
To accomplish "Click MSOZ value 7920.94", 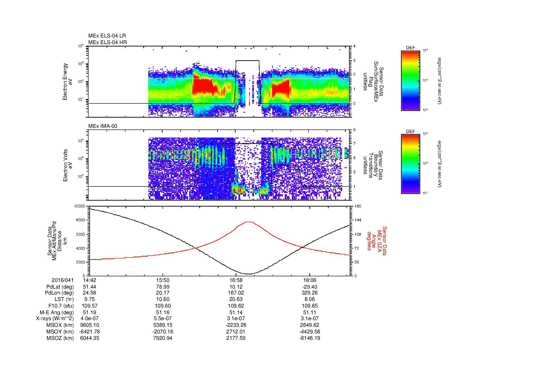I will (x=163, y=338).
